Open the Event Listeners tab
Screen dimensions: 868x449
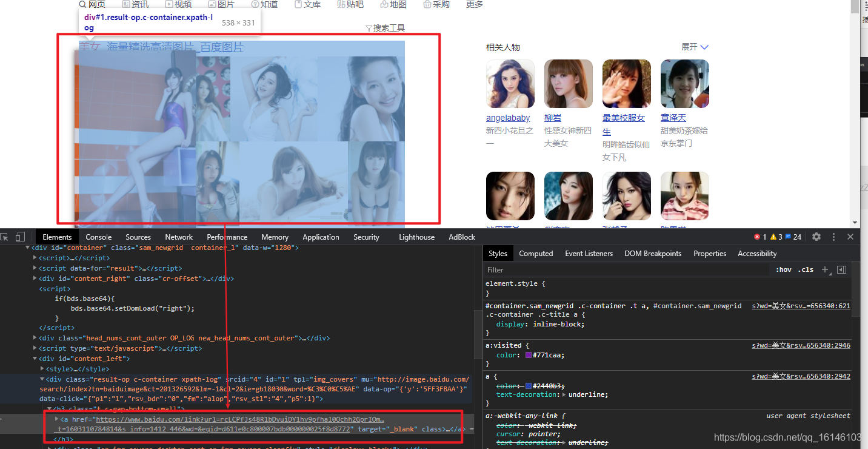pyautogui.click(x=589, y=254)
